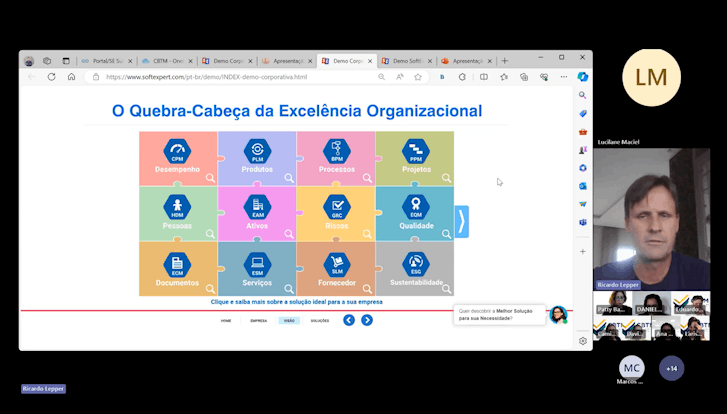Go to previous slide with blue arrow
Screen dimensions: 727x414
click(x=349, y=320)
